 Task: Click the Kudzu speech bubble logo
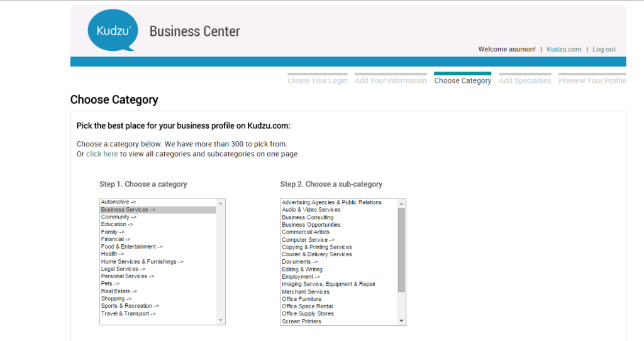pos(113,30)
